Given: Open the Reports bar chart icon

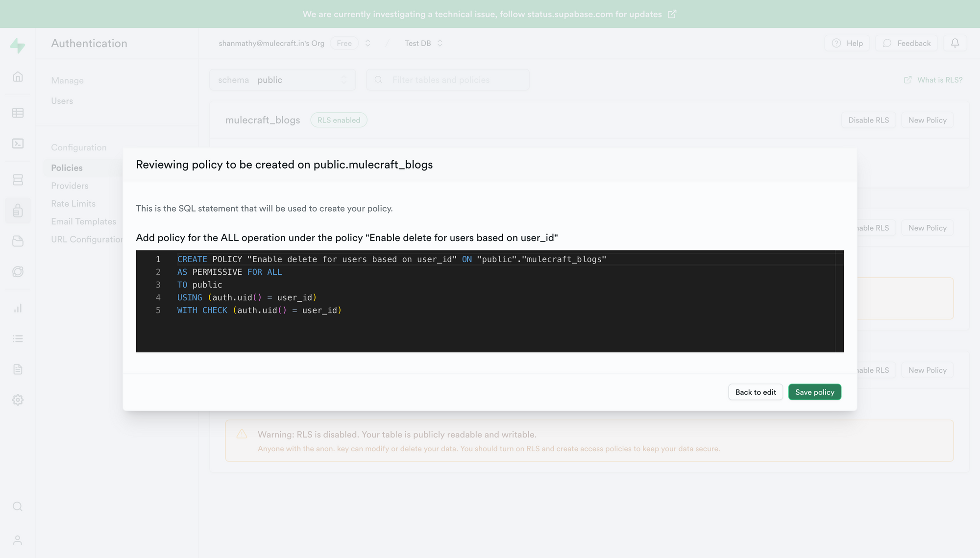Looking at the screenshot, I should tap(18, 308).
